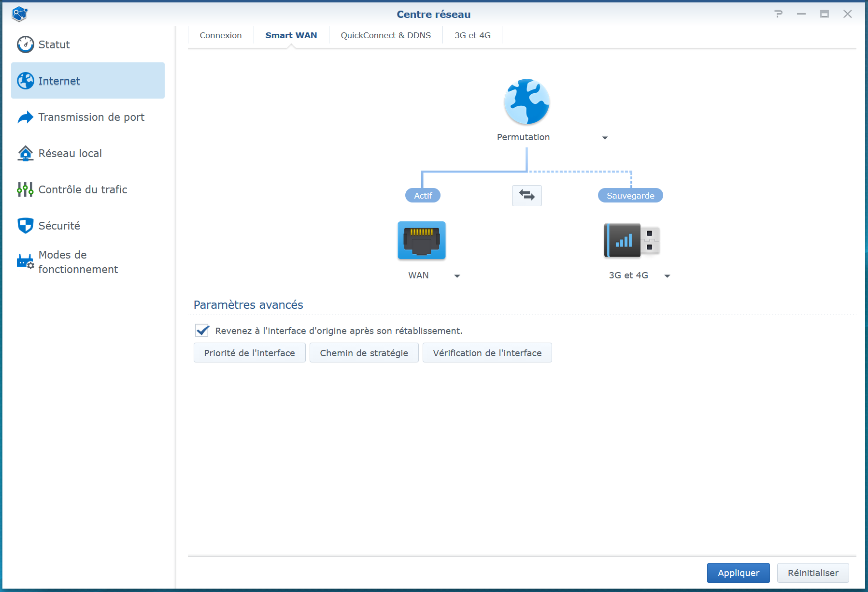Select the Réseau local house icon
The image size is (868, 592).
click(x=25, y=153)
